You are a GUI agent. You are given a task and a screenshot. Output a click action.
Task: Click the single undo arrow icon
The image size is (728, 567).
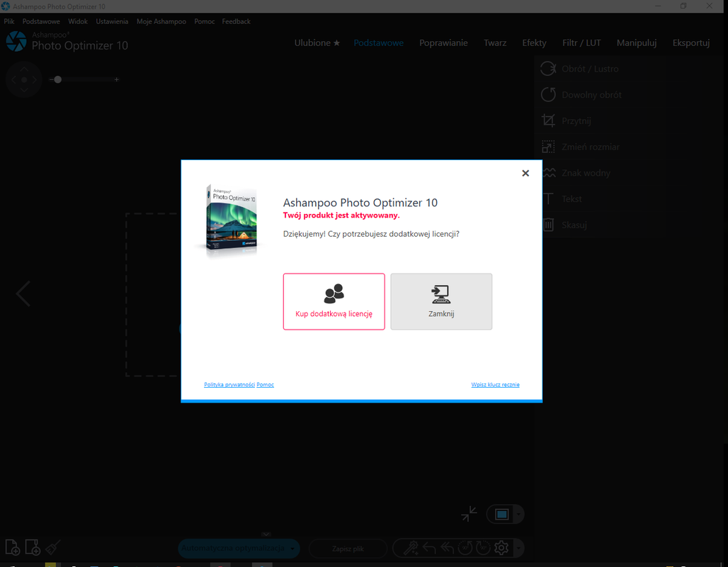[429, 548]
